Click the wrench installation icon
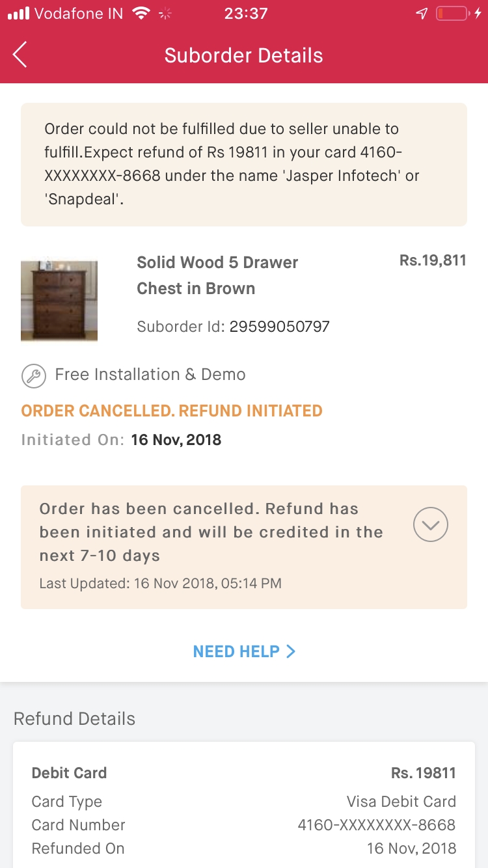Viewport: 488px width, 868px height. (33, 375)
